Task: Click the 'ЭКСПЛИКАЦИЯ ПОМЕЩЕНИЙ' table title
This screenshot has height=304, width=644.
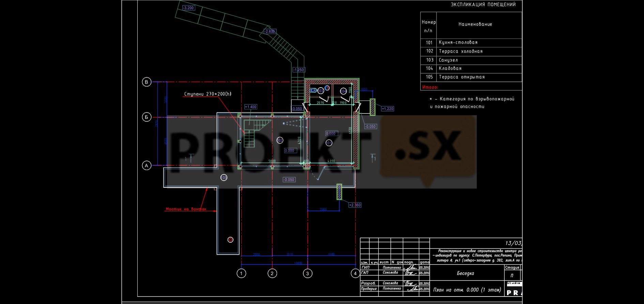Action: 483,4
